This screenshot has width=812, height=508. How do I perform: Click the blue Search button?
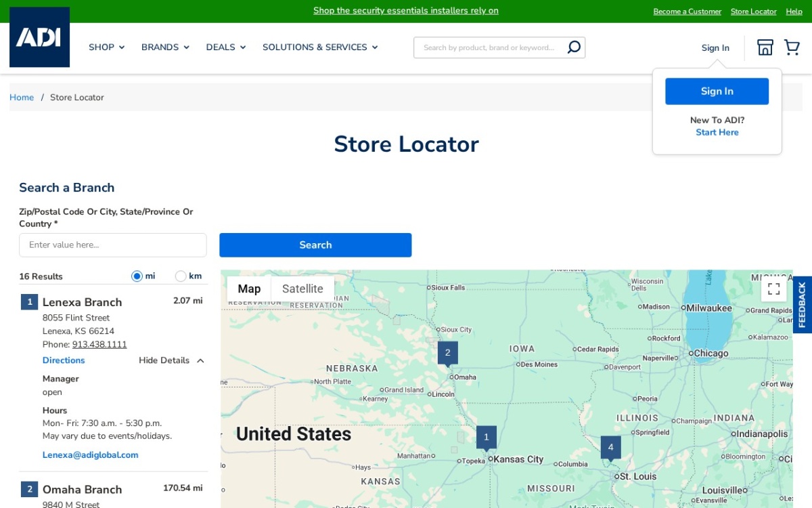315,245
